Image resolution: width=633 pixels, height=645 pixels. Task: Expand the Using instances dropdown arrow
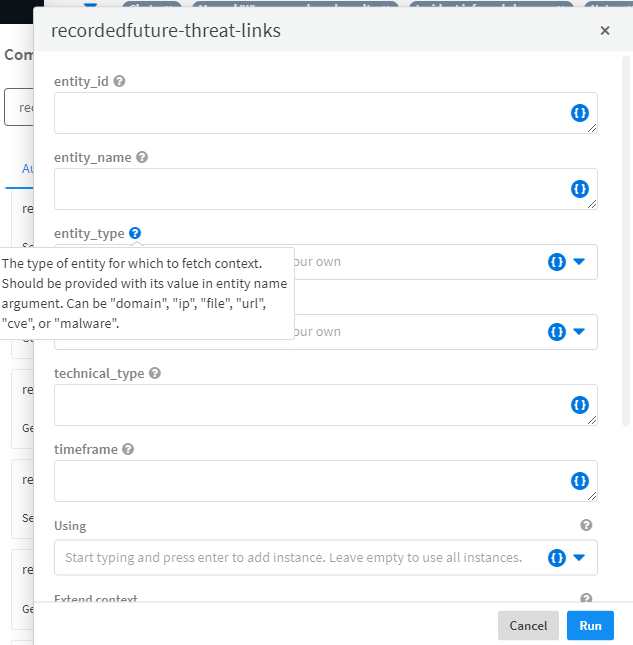(x=579, y=557)
